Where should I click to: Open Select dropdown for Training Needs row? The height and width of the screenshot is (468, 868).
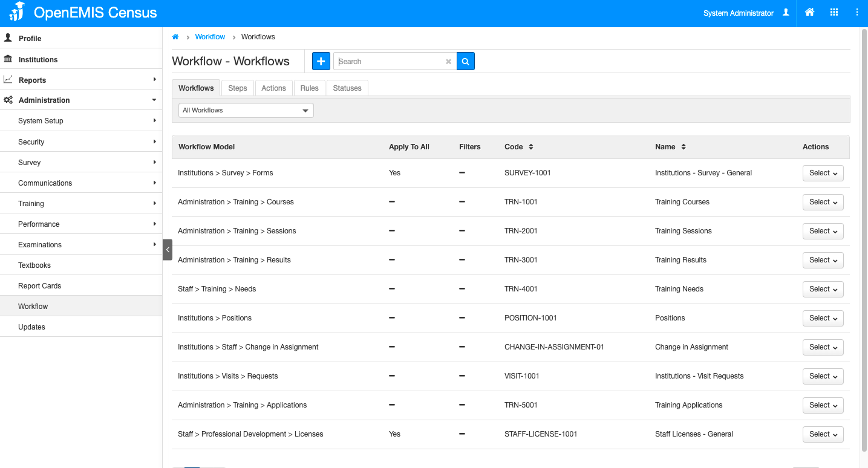coord(823,289)
